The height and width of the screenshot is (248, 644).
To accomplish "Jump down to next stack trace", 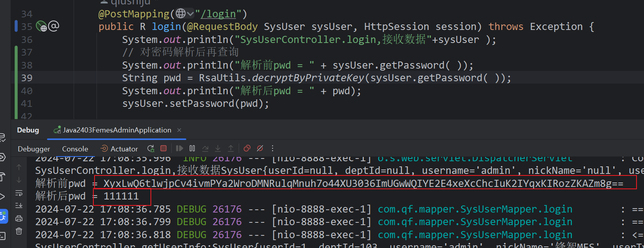I will (19, 180).
